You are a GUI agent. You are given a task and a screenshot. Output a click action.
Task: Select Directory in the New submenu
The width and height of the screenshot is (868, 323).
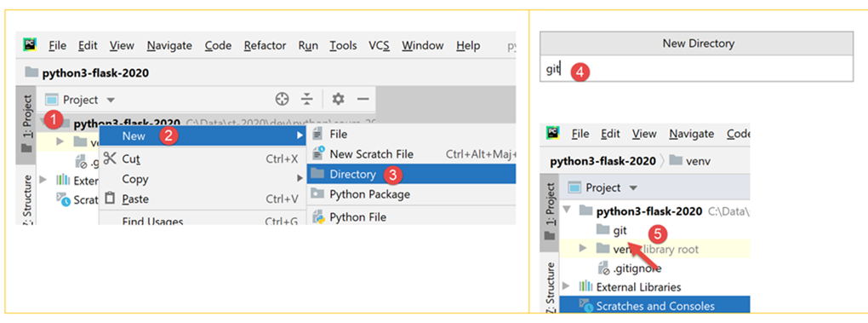pyautogui.click(x=411, y=174)
